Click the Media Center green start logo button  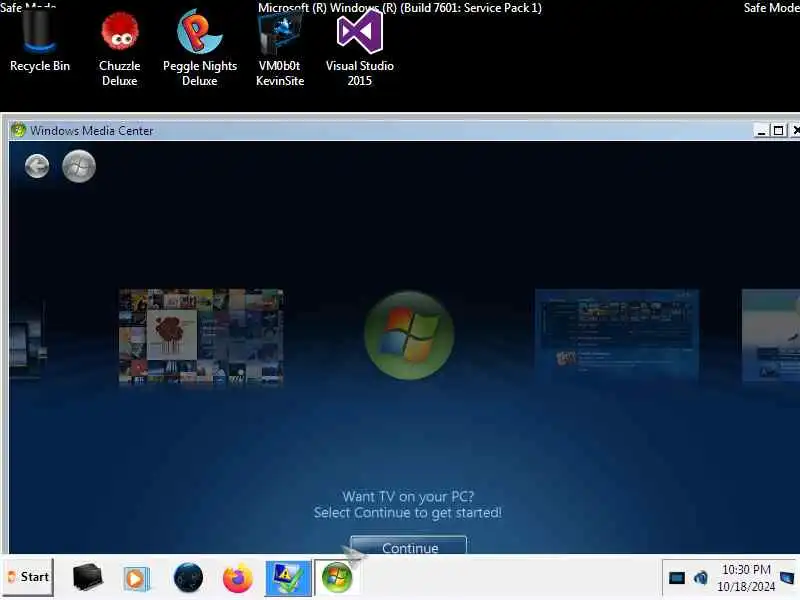[79, 166]
